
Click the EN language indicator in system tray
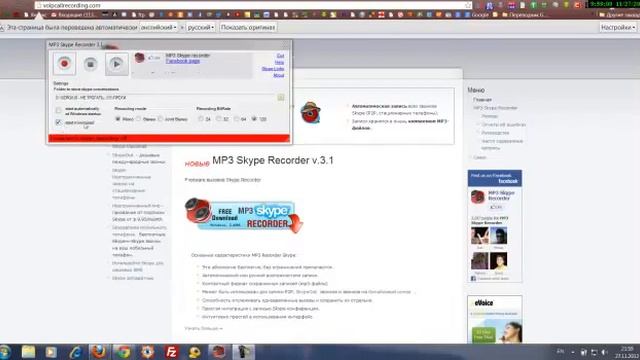coord(560,351)
